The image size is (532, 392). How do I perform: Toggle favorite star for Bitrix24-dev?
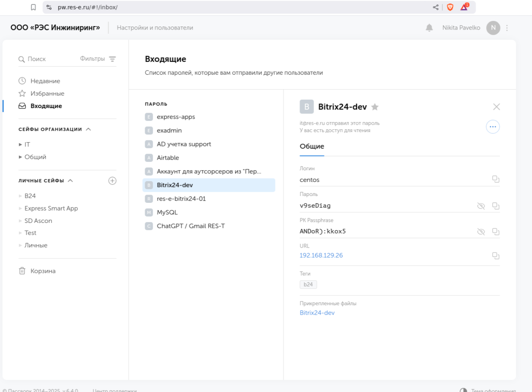pos(375,107)
